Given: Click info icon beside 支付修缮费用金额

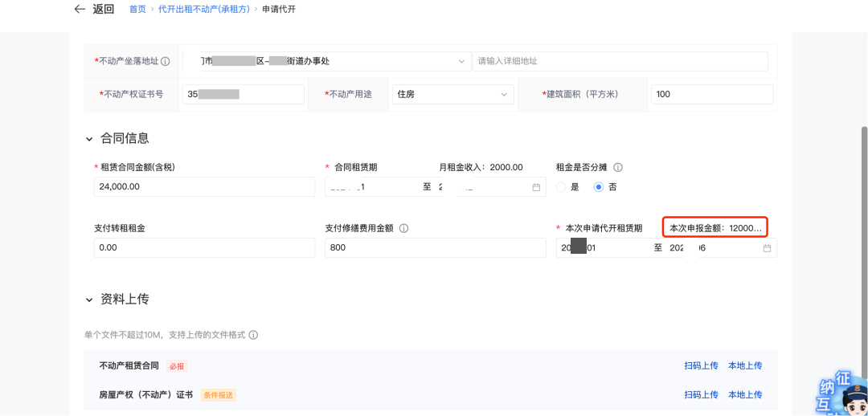Looking at the screenshot, I should [403, 228].
